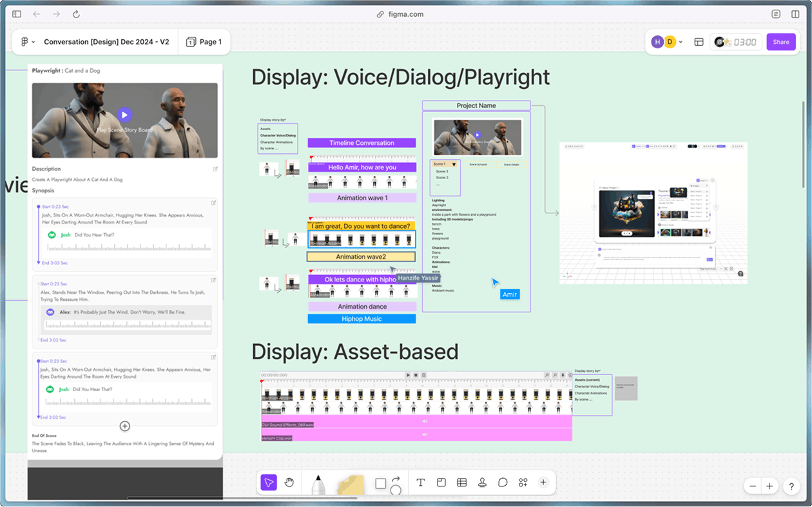Select the Text tool
This screenshot has width=812, height=507.
tap(421, 483)
